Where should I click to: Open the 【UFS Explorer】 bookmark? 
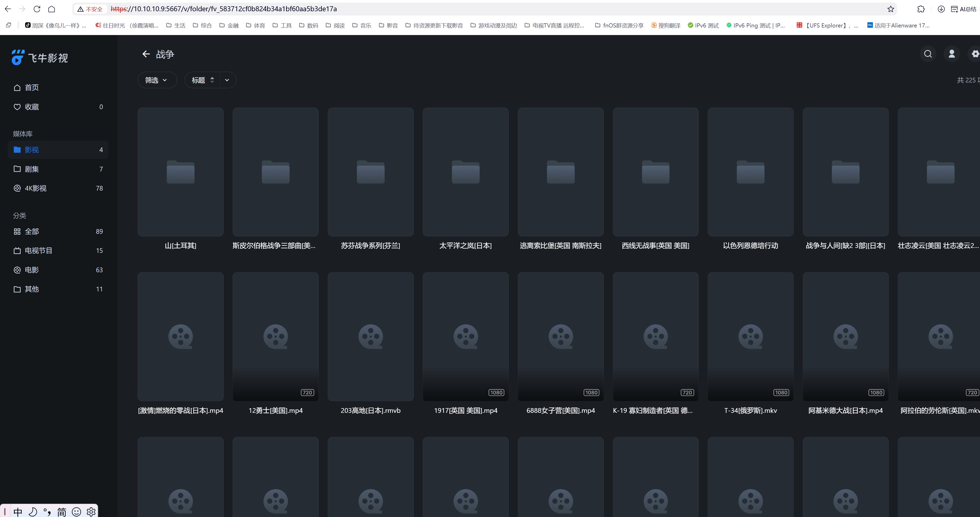[827, 25]
